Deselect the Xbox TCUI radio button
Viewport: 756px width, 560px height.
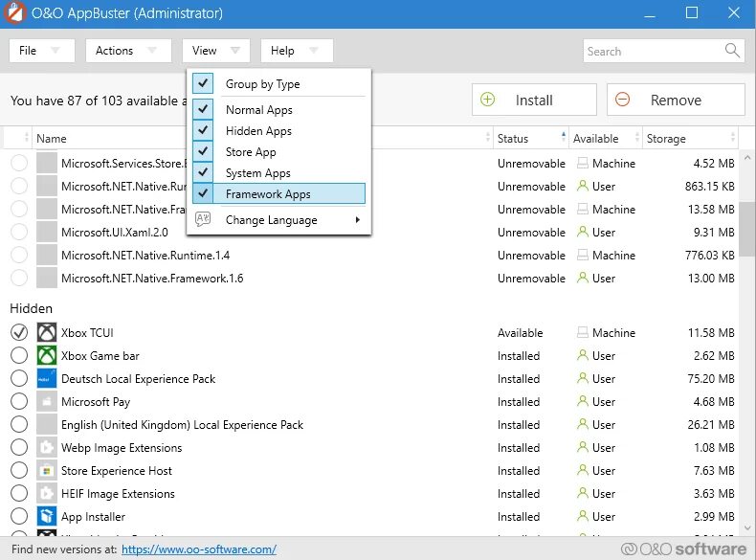19,332
